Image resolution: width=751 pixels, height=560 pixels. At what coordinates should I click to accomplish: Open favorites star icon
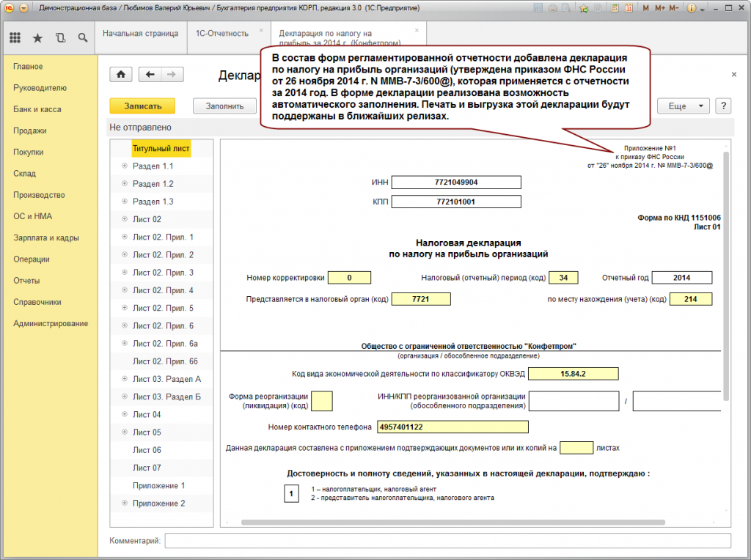pos(37,38)
